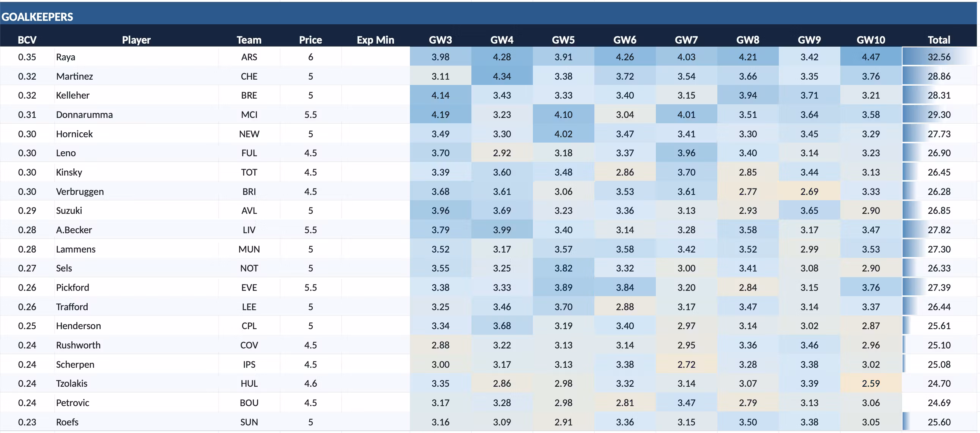Click the Team column header
The image size is (980, 433).
[x=249, y=39]
